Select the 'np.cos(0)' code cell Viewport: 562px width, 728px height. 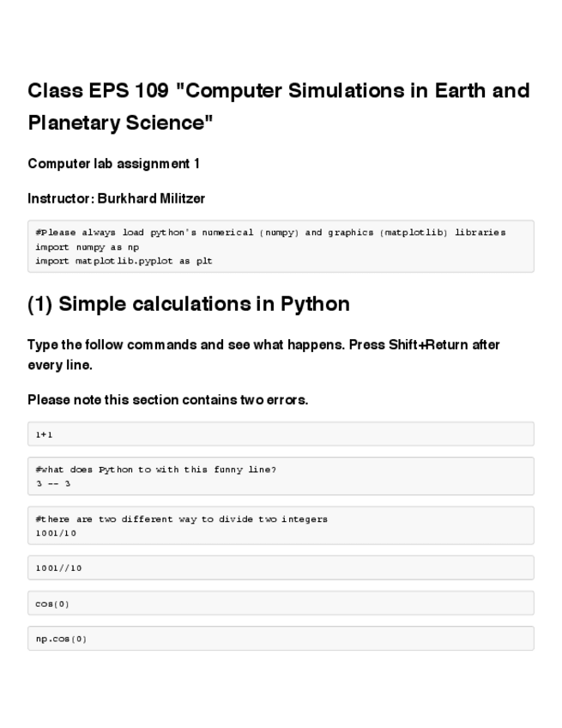tap(61, 639)
